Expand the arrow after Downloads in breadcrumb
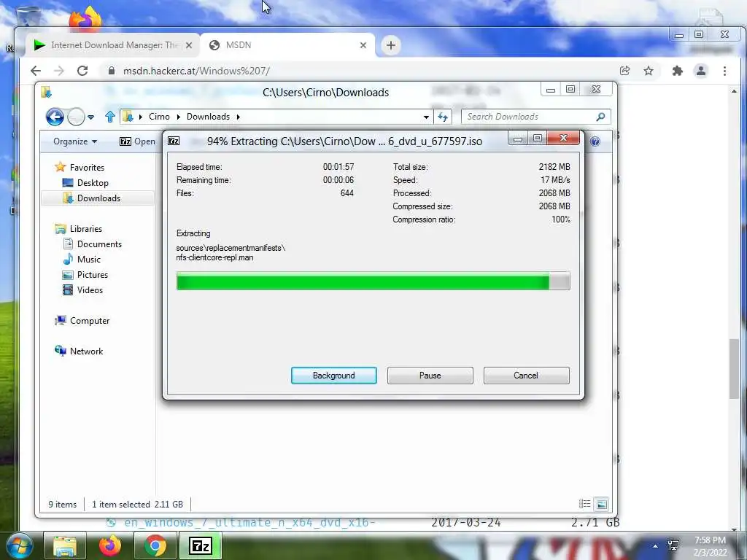 click(x=239, y=117)
